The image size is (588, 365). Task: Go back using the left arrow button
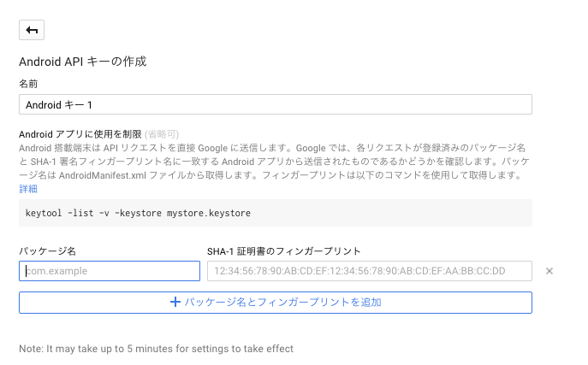(32, 30)
